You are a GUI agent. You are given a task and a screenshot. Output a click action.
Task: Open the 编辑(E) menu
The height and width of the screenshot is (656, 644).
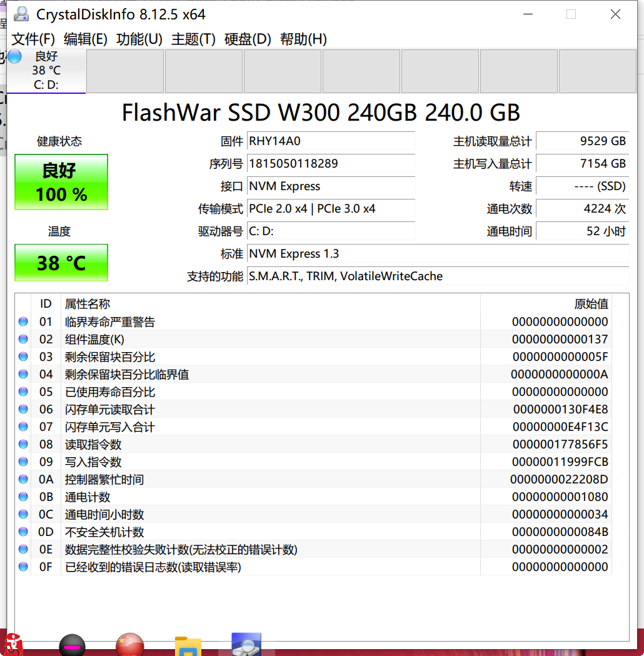pos(85,39)
